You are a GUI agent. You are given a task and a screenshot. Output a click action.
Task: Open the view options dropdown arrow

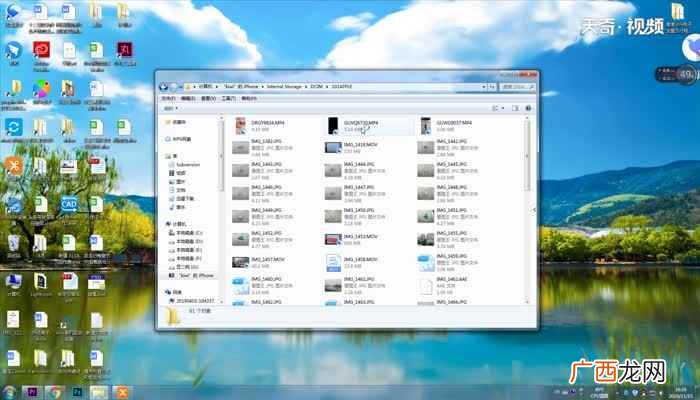point(503,108)
